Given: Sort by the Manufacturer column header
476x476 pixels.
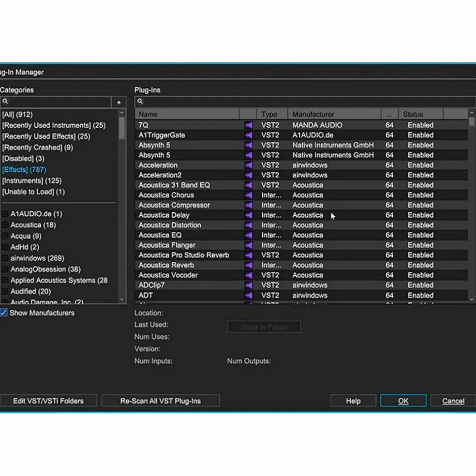Looking at the screenshot, I should 335,114.
